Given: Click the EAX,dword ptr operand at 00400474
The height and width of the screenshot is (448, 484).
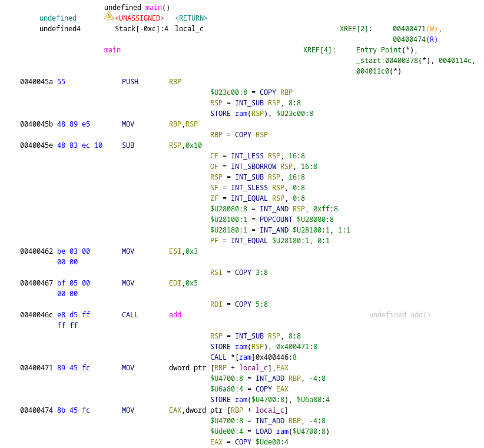Looking at the screenshot, I should (x=228, y=410).
